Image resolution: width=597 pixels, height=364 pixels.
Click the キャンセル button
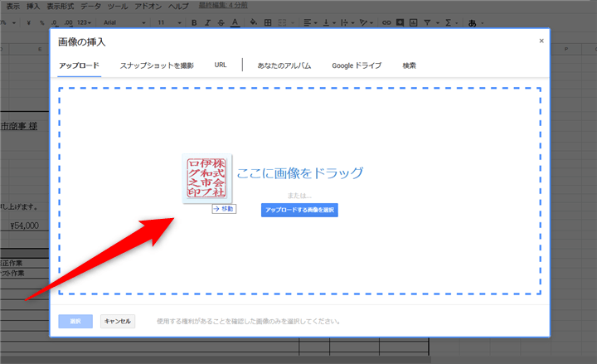pos(118,321)
